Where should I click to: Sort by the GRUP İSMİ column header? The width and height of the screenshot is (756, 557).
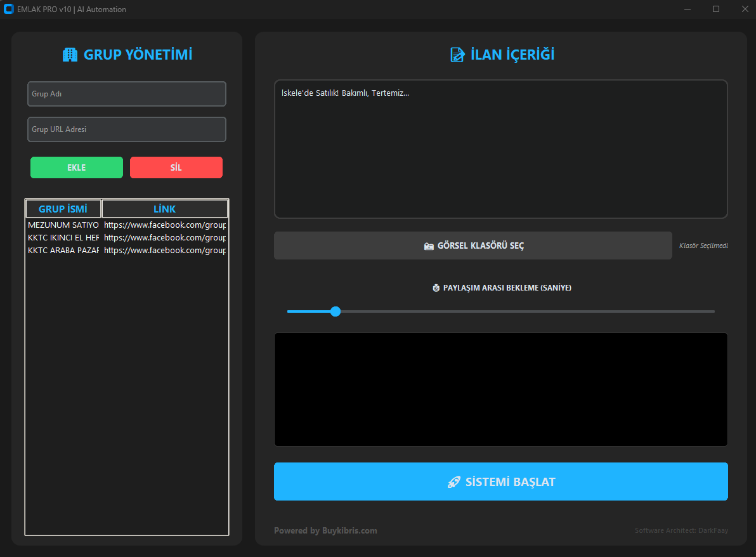63,209
